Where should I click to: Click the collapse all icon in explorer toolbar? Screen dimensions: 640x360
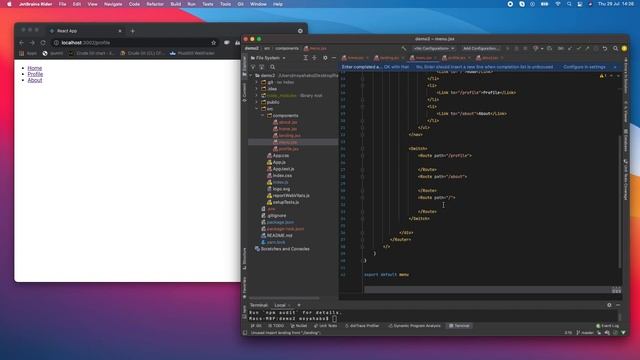coord(314,58)
